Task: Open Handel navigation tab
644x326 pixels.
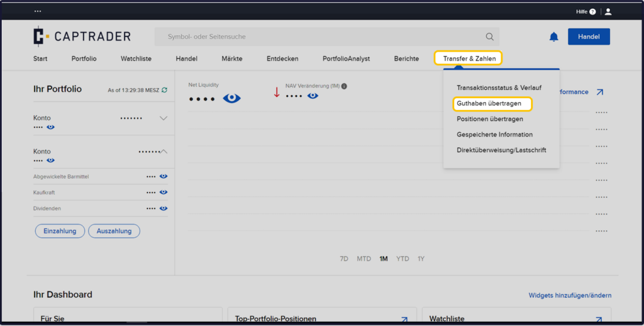Action: pos(186,59)
